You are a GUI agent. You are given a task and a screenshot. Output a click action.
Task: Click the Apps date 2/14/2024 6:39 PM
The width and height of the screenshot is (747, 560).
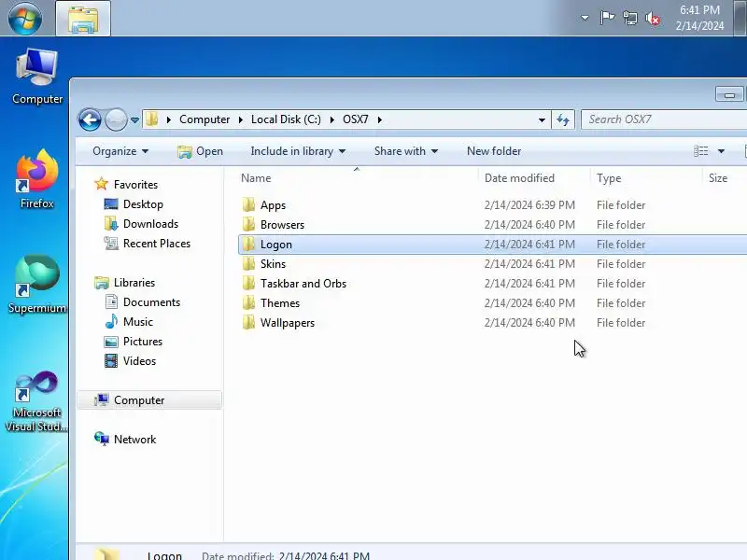pyautogui.click(x=529, y=205)
